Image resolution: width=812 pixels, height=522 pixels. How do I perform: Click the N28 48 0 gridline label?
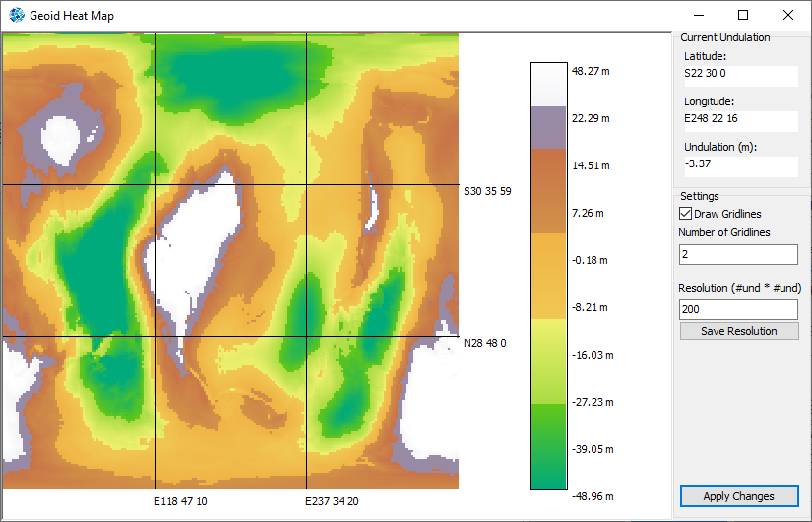pyautogui.click(x=484, y=343)
